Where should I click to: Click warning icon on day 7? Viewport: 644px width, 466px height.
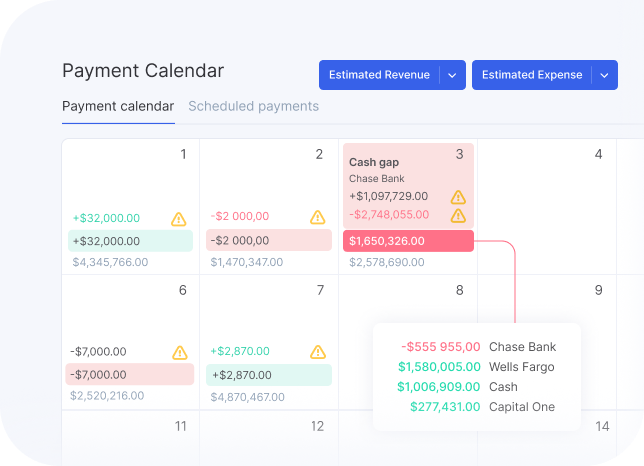point(317,352)
